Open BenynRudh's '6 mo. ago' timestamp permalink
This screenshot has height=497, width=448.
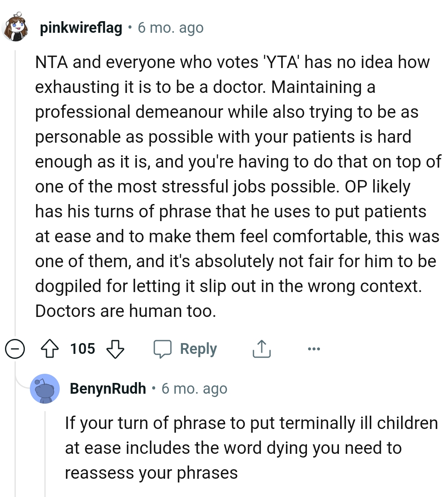(x=194, y=389)
